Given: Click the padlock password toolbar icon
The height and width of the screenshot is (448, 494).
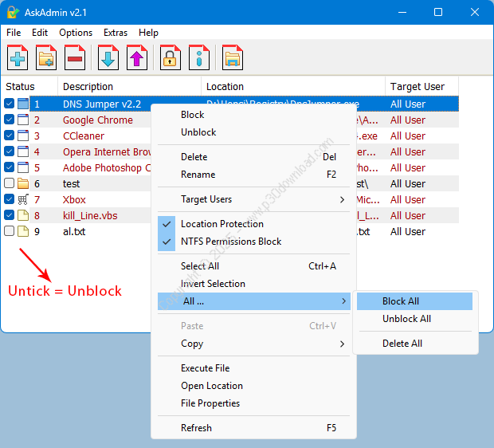Looking at the screenshot, I should 171,58.
